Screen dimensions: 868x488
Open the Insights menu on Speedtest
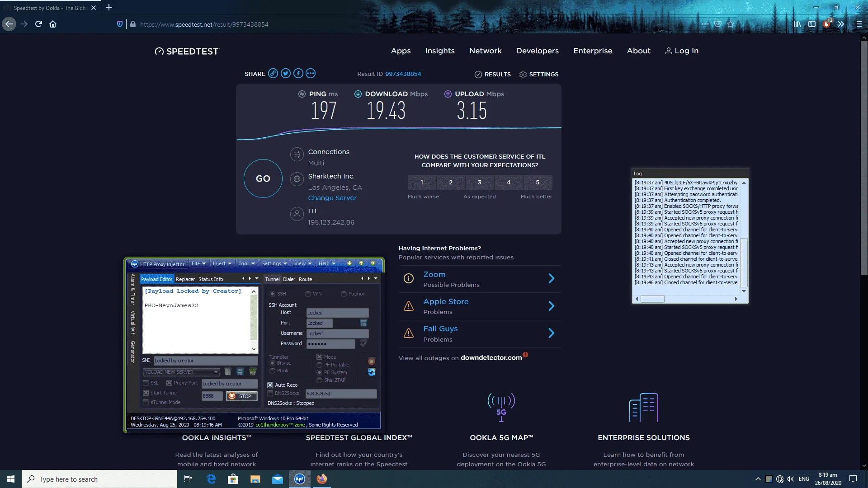(x=440, y=51)
